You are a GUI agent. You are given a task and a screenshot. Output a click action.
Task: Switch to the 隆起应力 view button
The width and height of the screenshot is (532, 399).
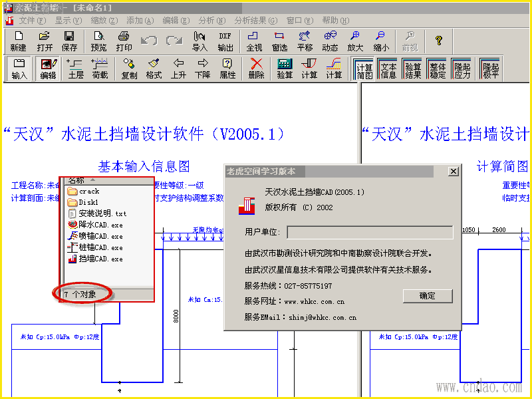point(462,69)
